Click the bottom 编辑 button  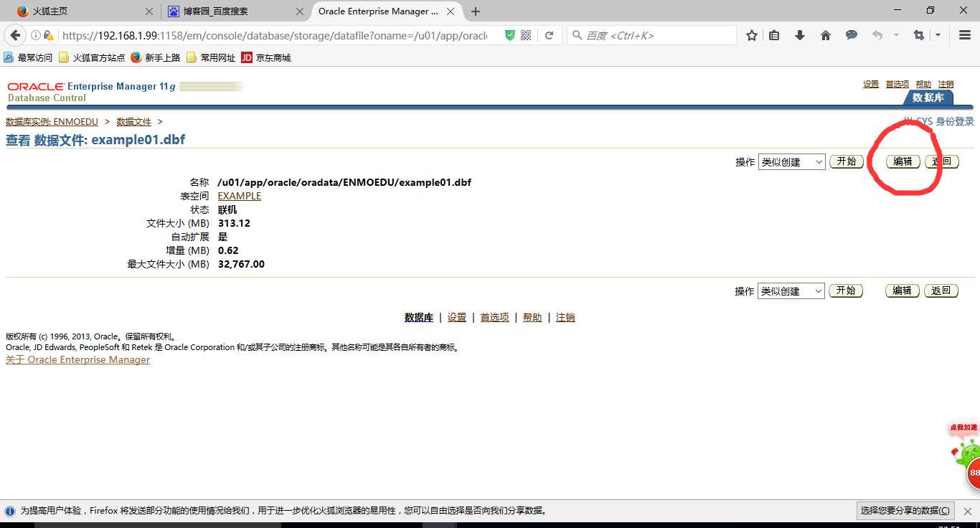903,291
